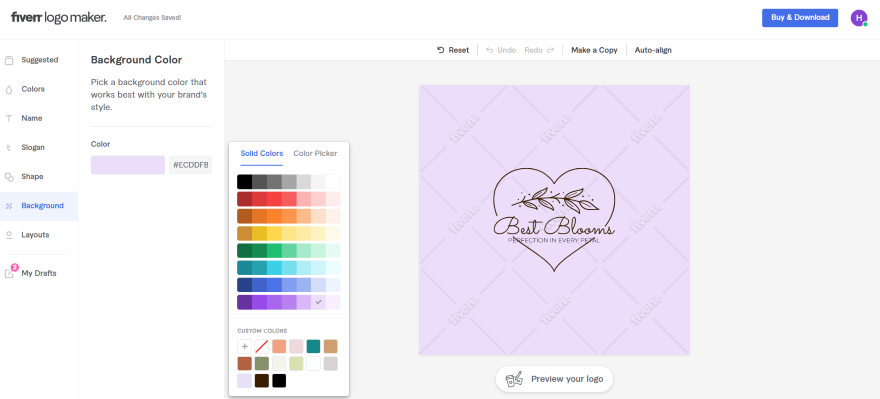Image resolution: width=880 pixels, height=399 pixels.
Task: Open the Suggested section icon in sidebar
Action: 9,60
